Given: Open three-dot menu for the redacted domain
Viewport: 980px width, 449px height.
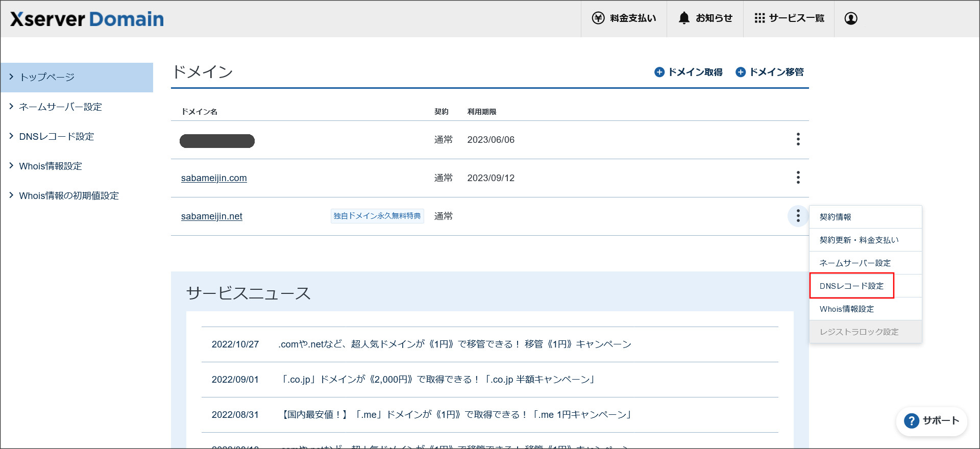Looking at the screenshot, I should (x=798, y=139).
